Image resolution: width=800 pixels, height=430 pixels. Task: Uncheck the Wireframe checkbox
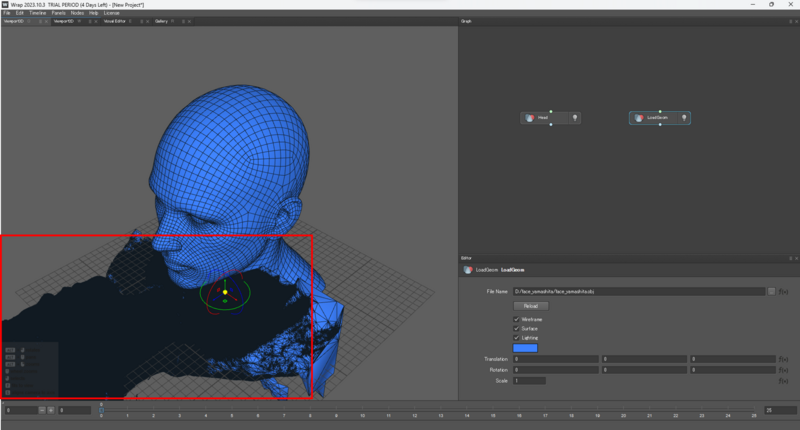(x=517, y=319)
